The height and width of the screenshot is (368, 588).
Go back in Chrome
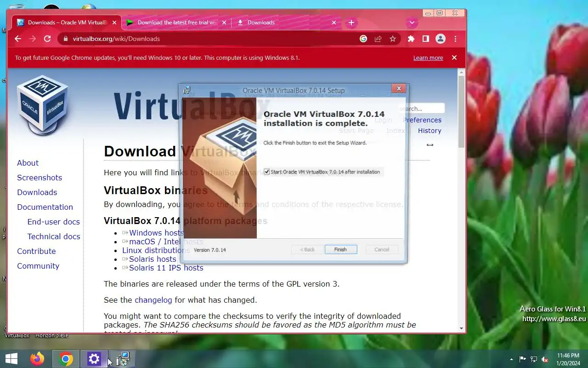[18, 39]
